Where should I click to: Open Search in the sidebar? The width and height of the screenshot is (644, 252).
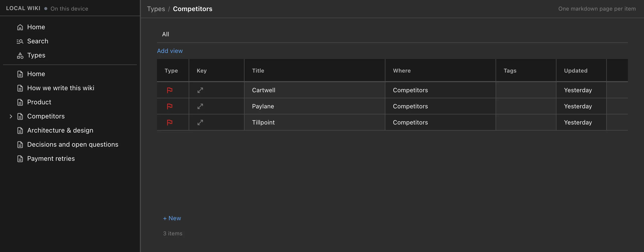(x=38, y=41)
